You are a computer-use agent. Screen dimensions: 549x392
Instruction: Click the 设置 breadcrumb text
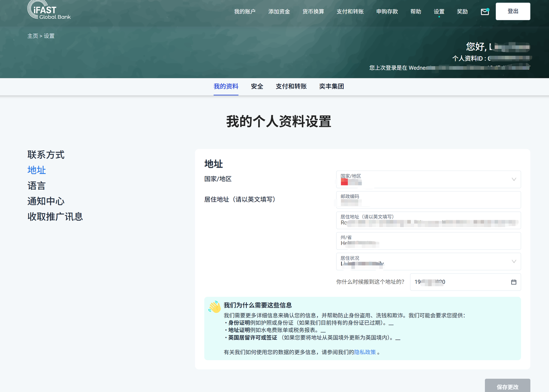49,36
